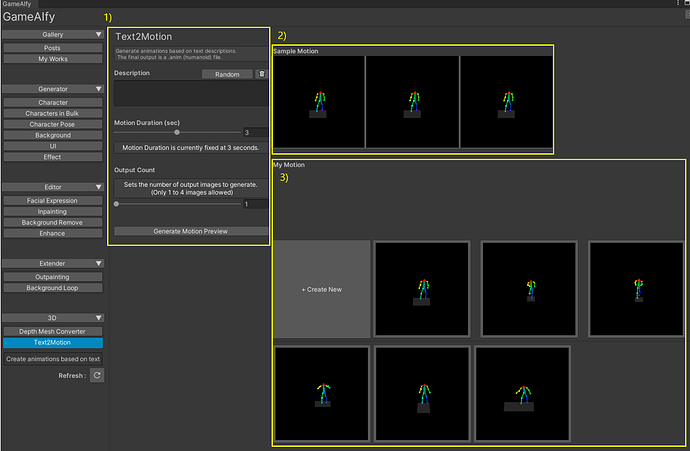The height and width of the screenshot is (451, 690).
Task: Open the bottom-left My Motion thumbnail
Action: (x=321, y=393)
